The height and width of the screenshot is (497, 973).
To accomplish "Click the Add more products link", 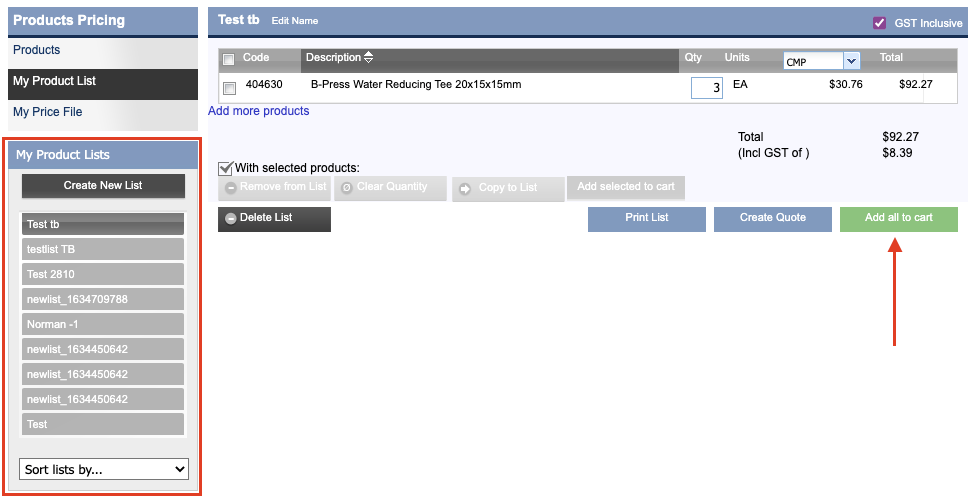I will tap(258, 111).
